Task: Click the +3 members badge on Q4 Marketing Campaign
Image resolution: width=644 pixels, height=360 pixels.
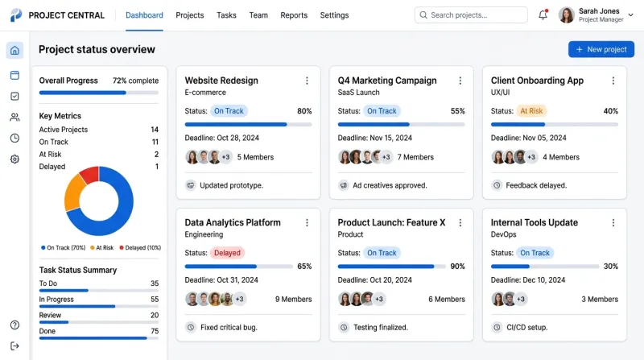Action: [386, 157]
